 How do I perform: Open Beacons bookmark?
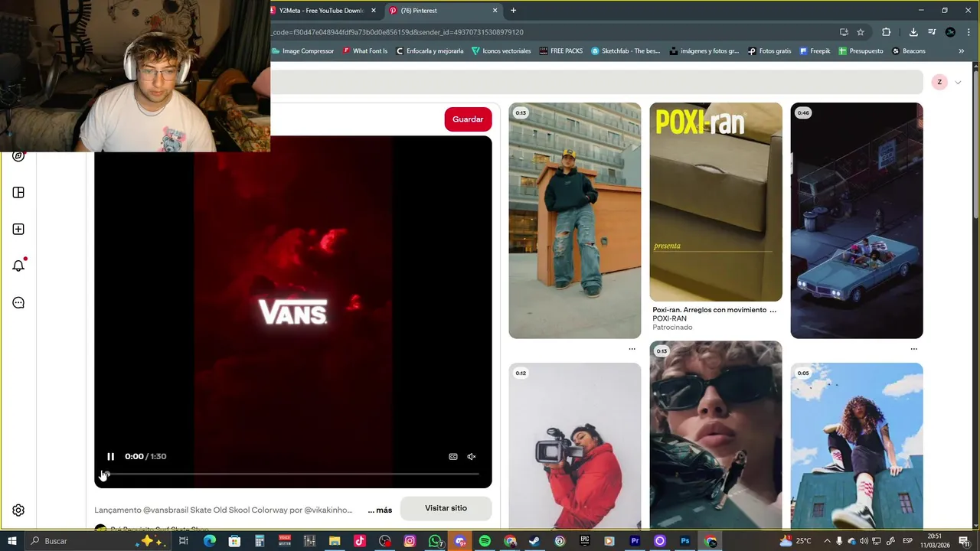(x=909, y=51)
